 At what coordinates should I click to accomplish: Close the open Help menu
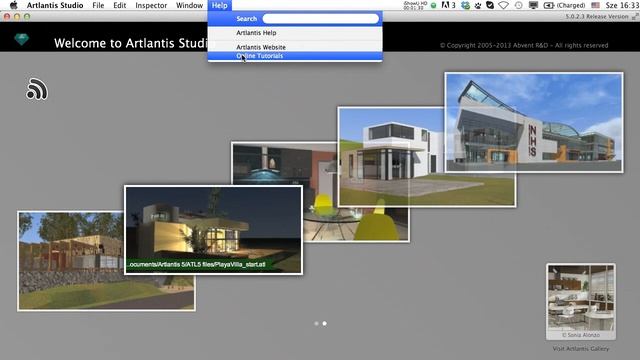(220, 5)
